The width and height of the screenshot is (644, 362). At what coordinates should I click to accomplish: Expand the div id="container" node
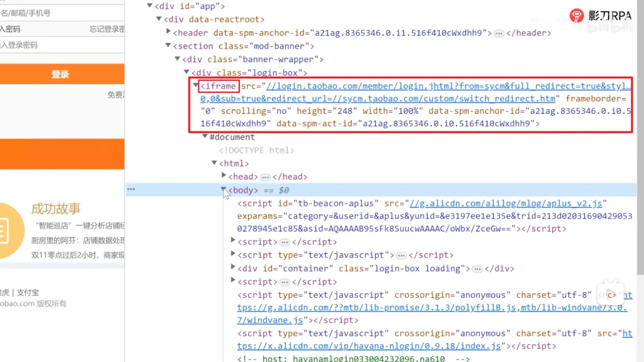point(233,267)
